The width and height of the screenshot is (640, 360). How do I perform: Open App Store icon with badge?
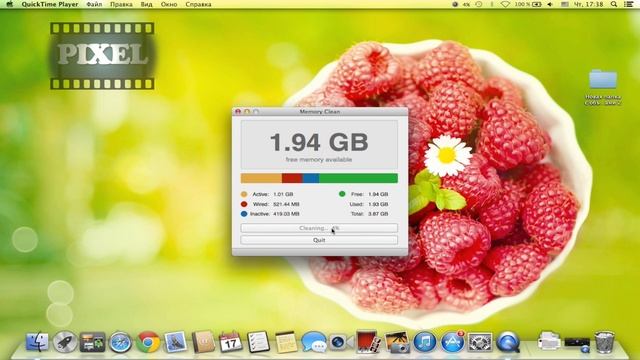point(452,342)
